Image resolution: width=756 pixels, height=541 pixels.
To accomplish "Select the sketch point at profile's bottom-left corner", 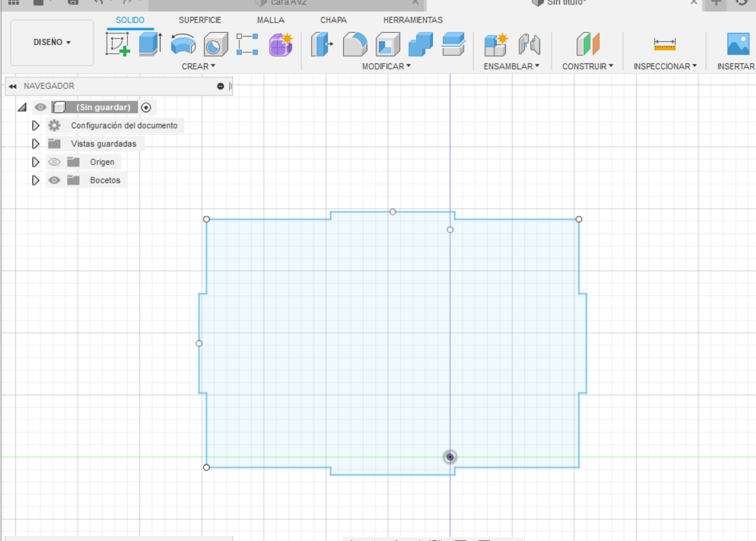I will coord(206,467).
